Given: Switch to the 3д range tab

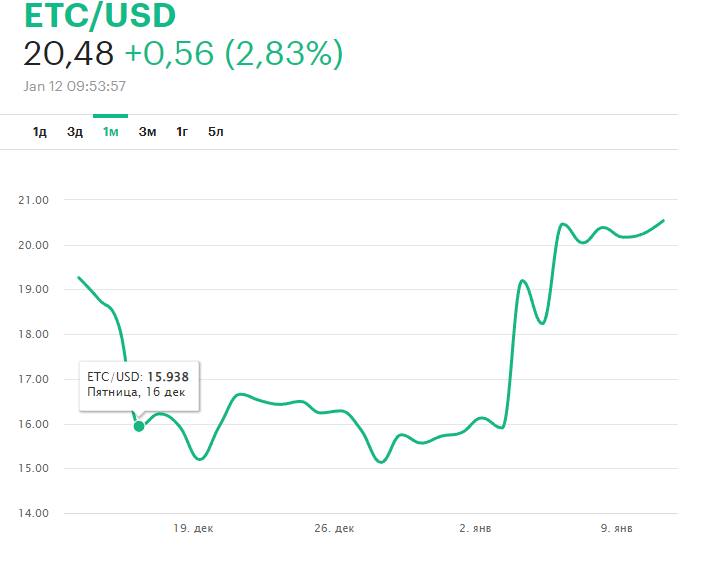Looking at the screenshot, I should 75,132.
